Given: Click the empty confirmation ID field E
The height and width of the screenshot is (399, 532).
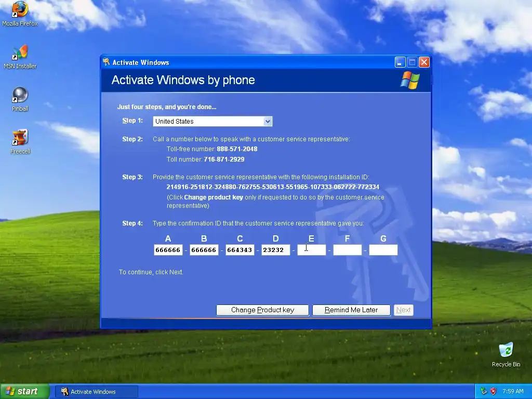Looking at the screenshot, I should point(312,250).
